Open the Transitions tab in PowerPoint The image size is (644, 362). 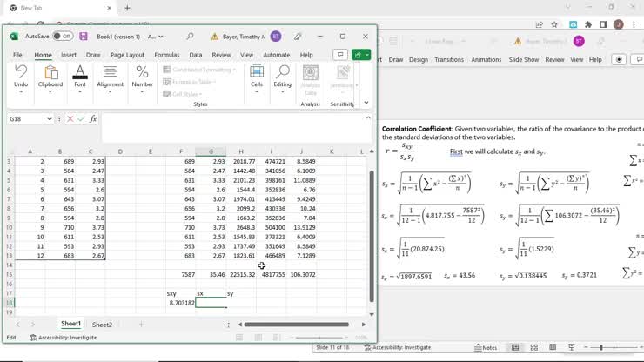(449, 60)
